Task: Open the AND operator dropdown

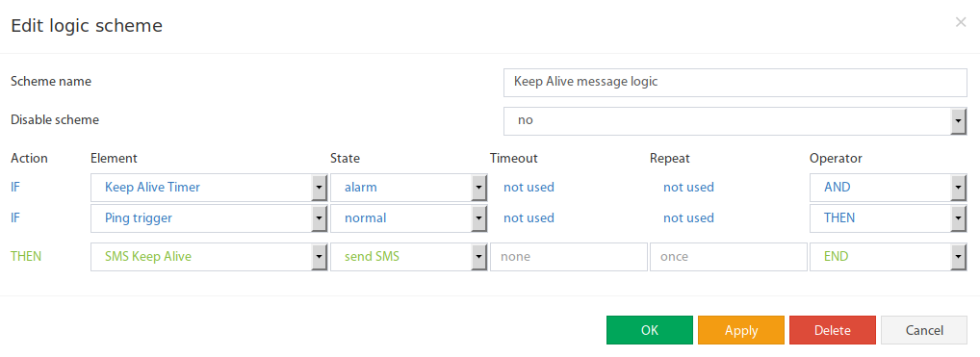Action: point(889,188)
